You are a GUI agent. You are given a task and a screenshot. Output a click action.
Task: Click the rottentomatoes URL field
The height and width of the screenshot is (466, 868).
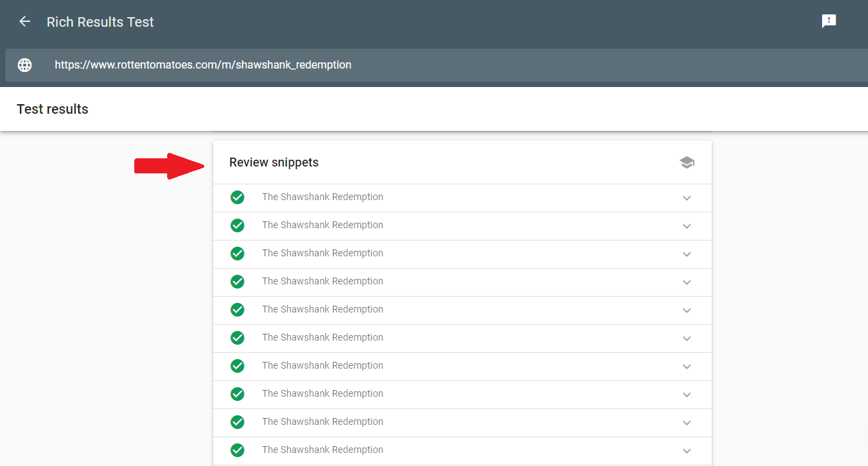pos(436,65)
